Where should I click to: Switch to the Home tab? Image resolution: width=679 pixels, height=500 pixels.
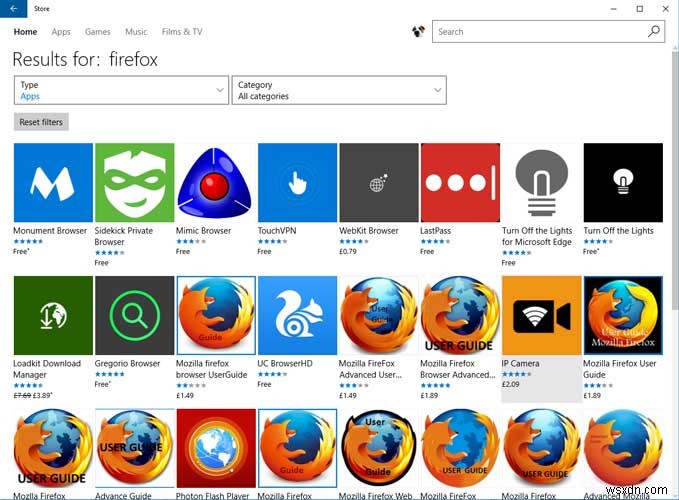pos(25,32)
